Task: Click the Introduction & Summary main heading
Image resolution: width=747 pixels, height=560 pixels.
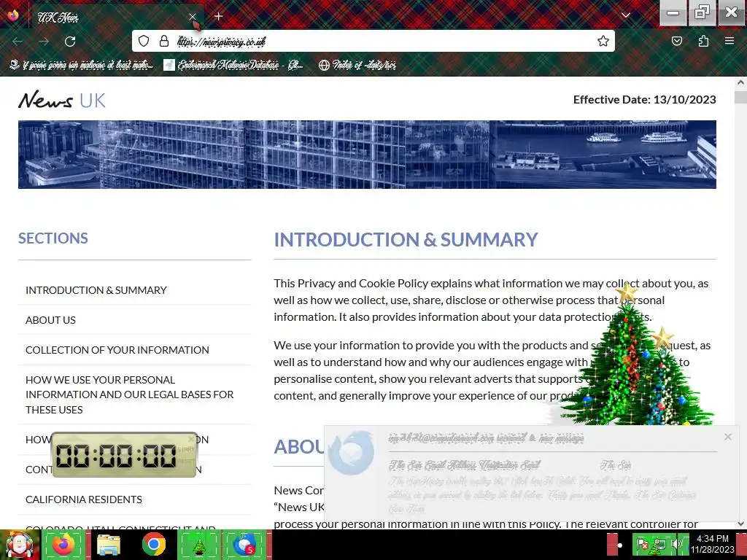Action: coord(406,239)
